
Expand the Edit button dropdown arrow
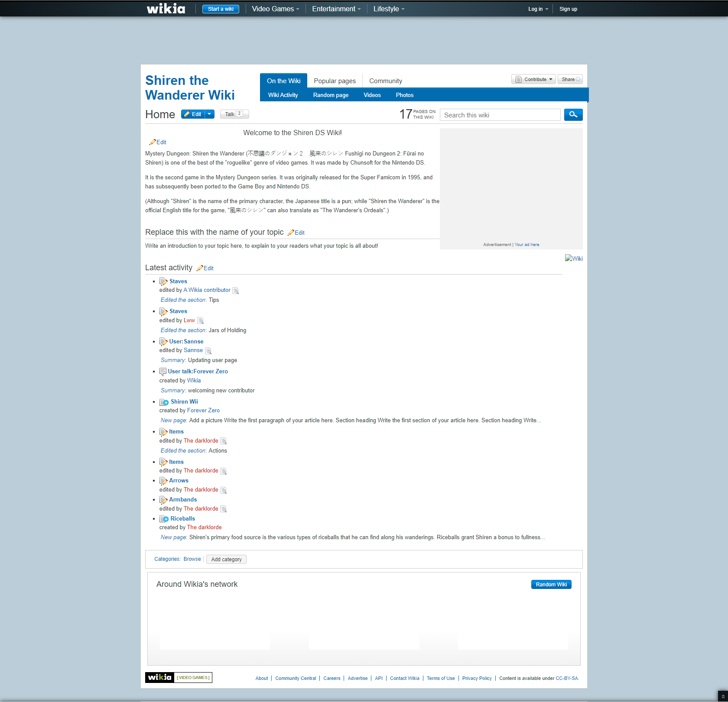click(209, 114)
